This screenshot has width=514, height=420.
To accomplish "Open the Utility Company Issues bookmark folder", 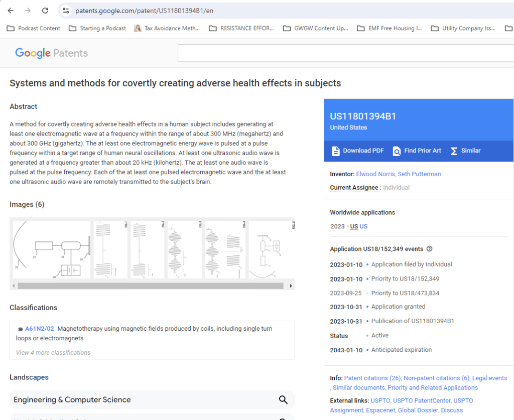I will pyautogui.click(x=463, y=29).
